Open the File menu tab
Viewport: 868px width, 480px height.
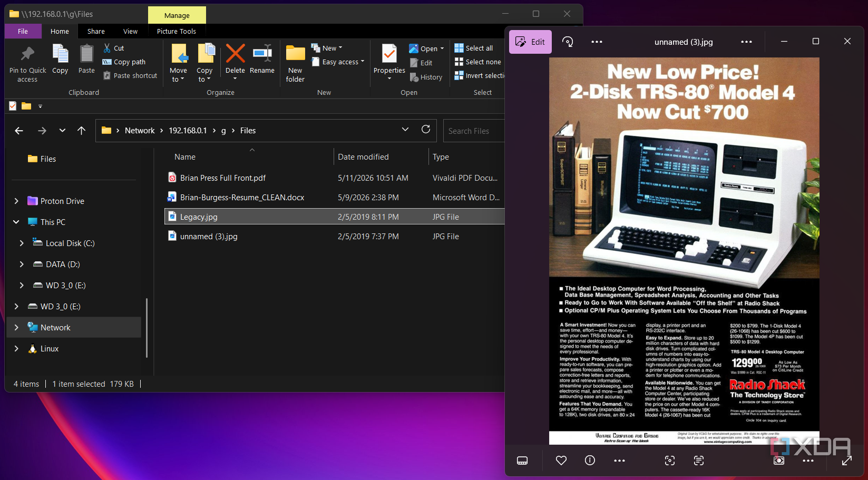23,31
